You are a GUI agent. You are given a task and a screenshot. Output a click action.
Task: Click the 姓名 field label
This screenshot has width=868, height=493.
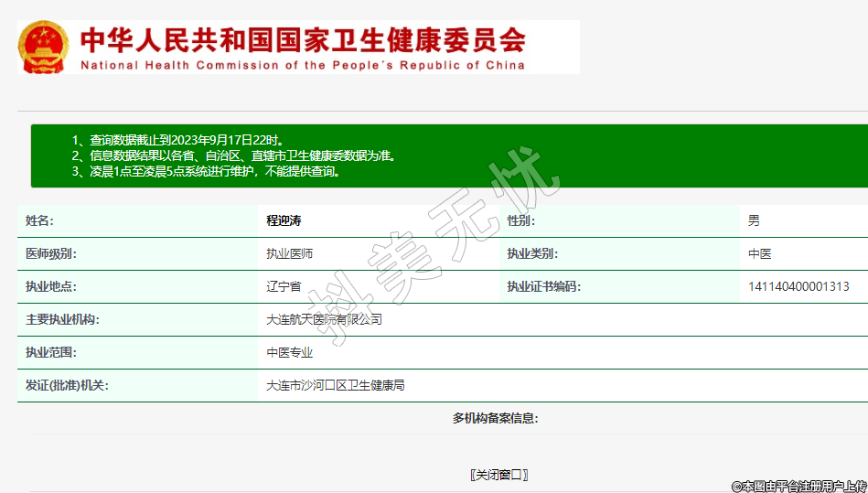point(39,220)
